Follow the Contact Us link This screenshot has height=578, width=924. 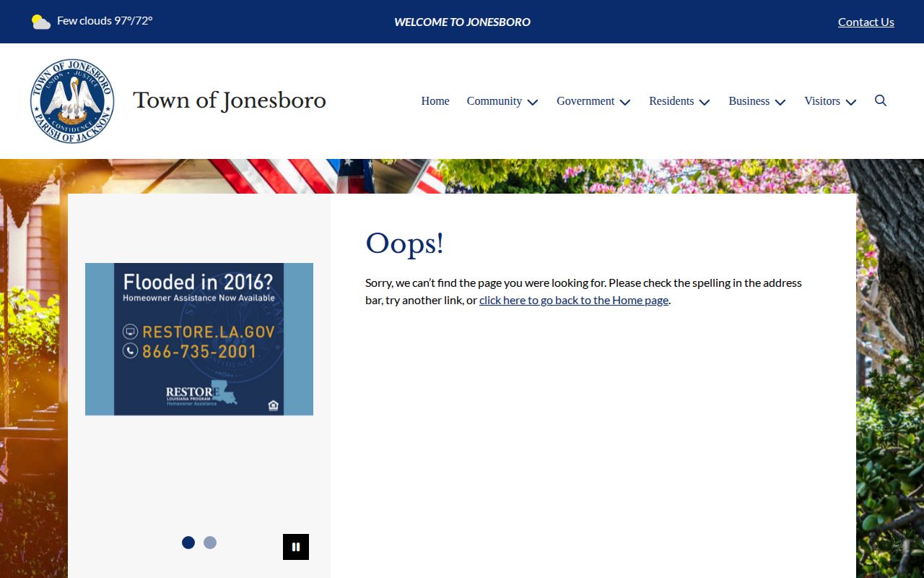pyautogui.click(x=866, y=22)
